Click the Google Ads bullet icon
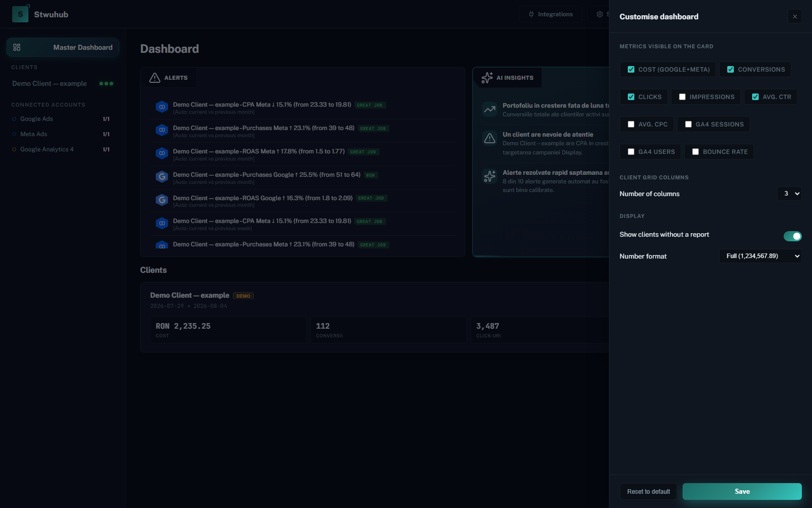Screen dimensions: 812x508 pyautogui.click(x=14, y=119)
